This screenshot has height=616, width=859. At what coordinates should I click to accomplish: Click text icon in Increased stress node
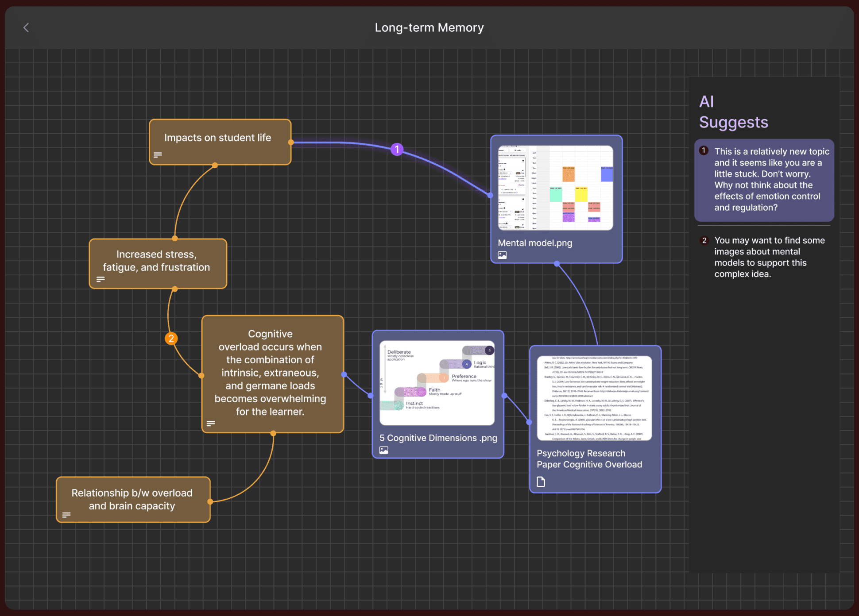[x=101, y=279]
